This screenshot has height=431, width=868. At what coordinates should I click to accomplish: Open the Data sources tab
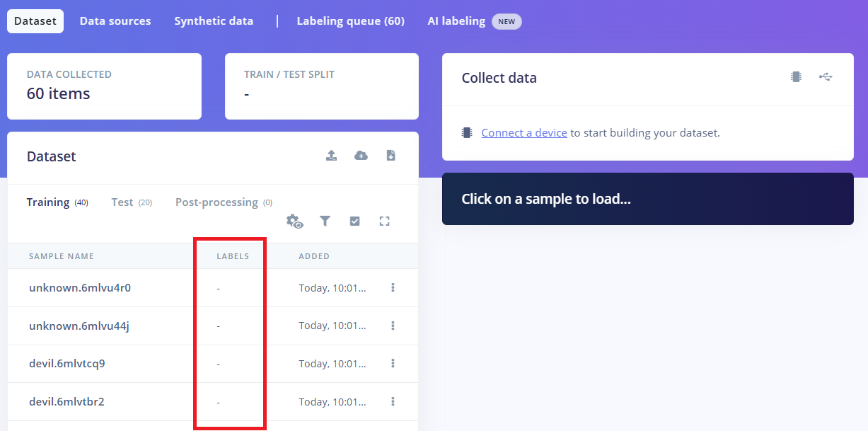115,21
